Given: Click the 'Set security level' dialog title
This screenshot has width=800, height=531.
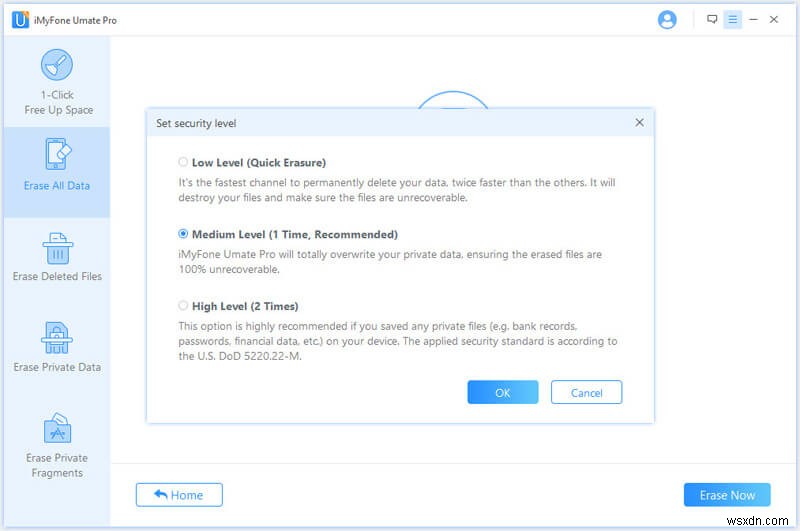Looking at the screenshot, I should [196, 123].
